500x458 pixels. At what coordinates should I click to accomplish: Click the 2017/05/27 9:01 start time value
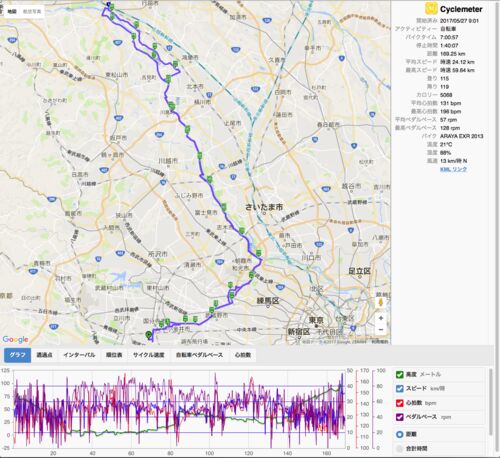459,21
